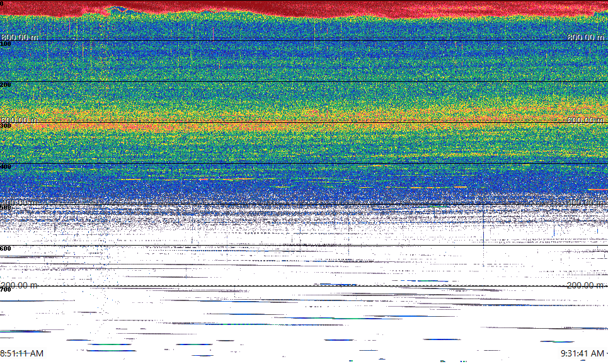The image size is (608, 364).
Task: Select the 500 depth grid label
Action: point(6,207)
